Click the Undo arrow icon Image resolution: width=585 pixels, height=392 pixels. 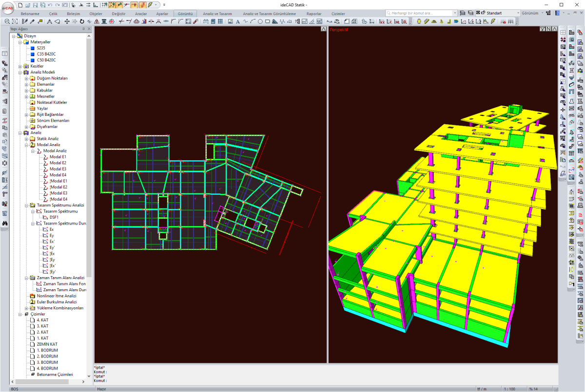point(50,5)
